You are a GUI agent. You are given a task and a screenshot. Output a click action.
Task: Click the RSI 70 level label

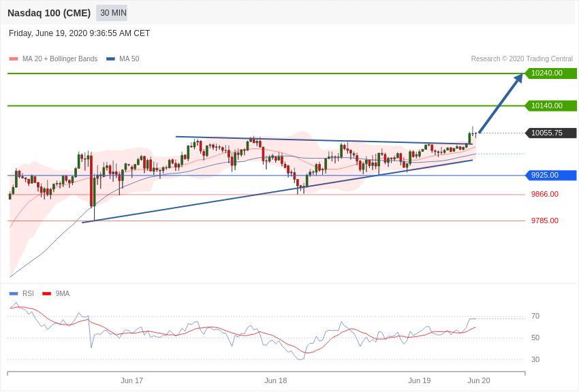coord(535,316)
